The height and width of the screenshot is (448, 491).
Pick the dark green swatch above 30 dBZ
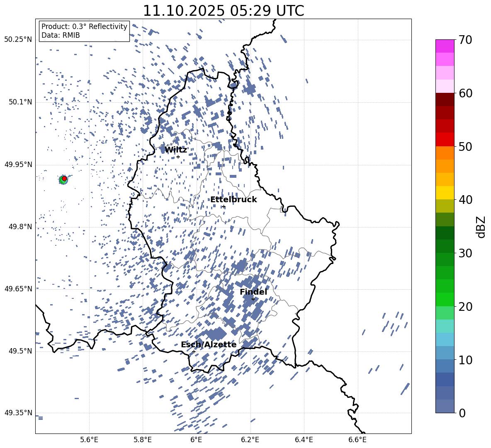pos(445,246)
